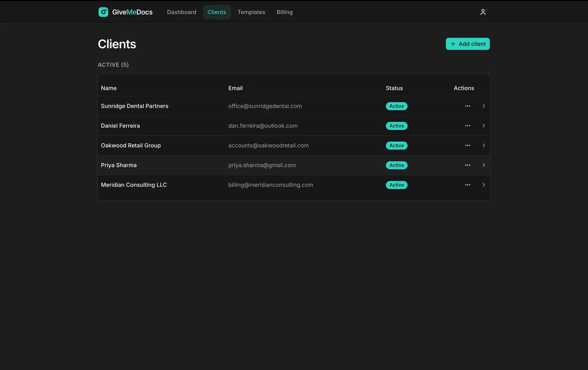The height and width of the screenshot is (370, 588).
Task: Expand Sunridge Dental Partners row chevron
Action: click(483, 106)
